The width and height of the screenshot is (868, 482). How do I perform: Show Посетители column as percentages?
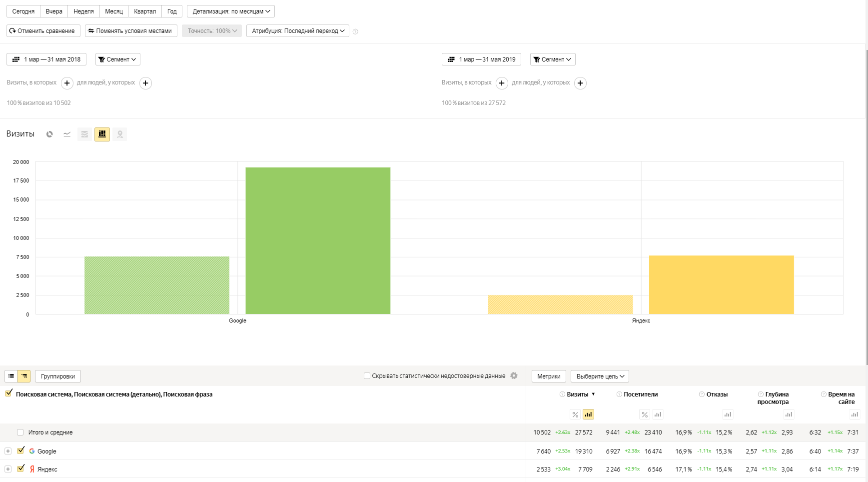pyautogui.click(x=645, y=414)
